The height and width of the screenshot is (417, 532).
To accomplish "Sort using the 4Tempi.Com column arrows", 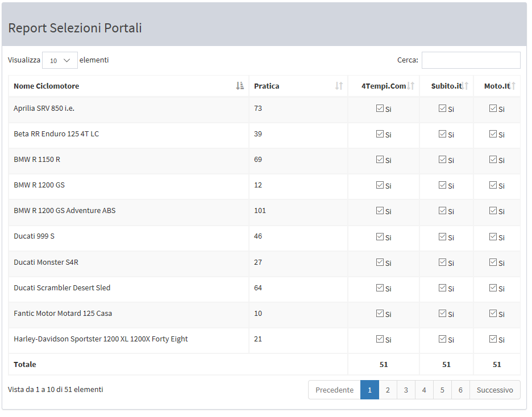I will click(411, 86).
